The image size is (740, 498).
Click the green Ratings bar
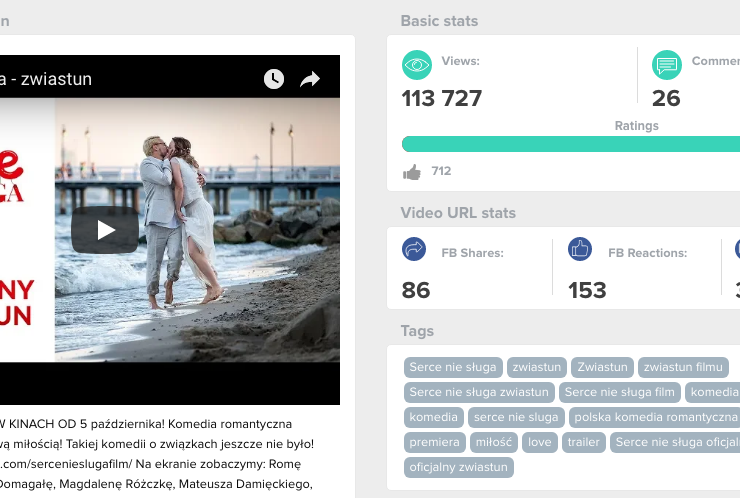[570, 145]
